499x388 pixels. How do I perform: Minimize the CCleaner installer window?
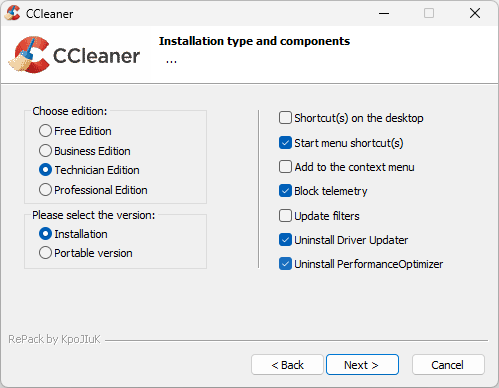(x=384, y=13)
